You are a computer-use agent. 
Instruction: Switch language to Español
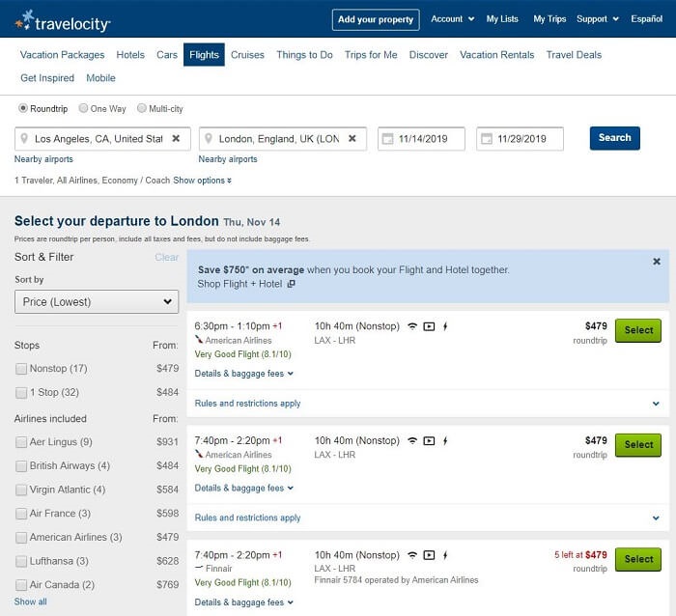coord(647,19)
